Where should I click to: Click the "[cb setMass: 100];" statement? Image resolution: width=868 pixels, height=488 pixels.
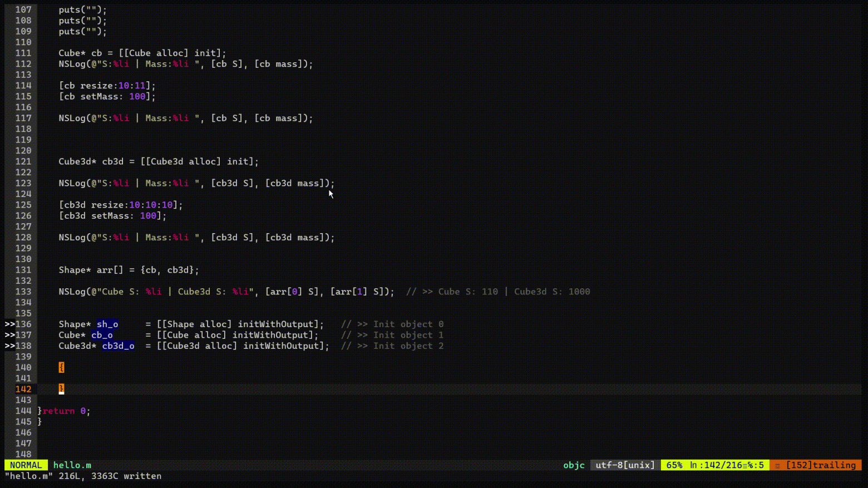(107, 97)
